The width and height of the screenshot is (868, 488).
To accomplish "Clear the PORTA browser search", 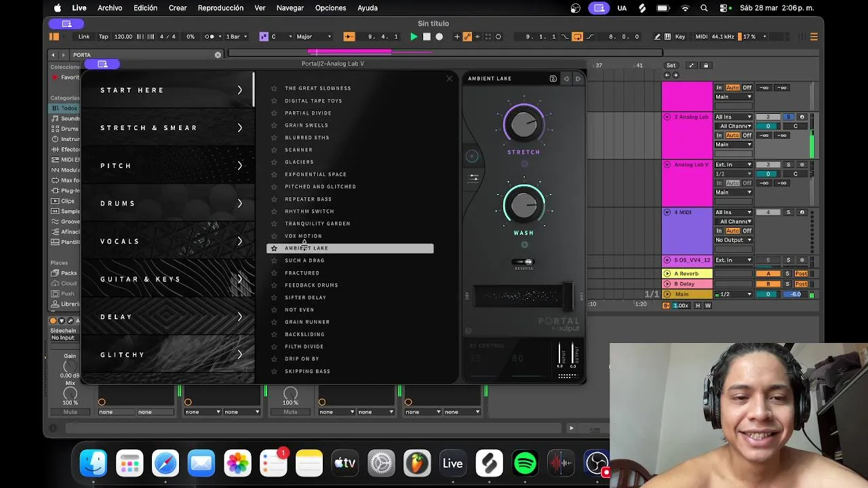I will click(x=218, y=55).
